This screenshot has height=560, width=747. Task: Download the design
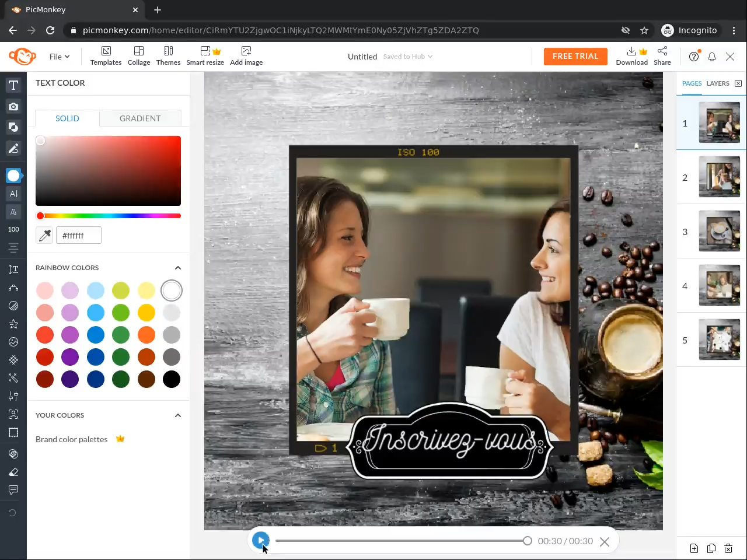point(632,56)
